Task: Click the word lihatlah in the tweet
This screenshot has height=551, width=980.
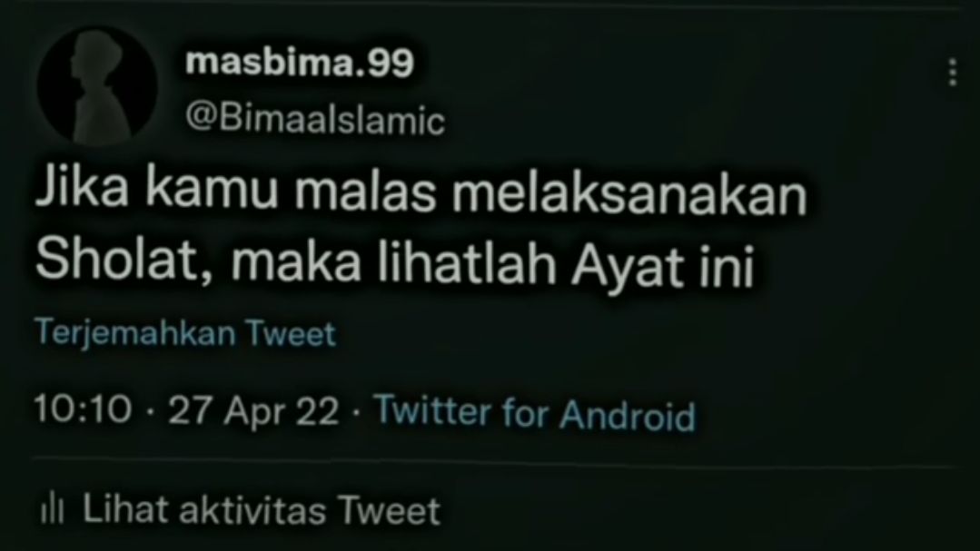Action: tap(466, 261)
